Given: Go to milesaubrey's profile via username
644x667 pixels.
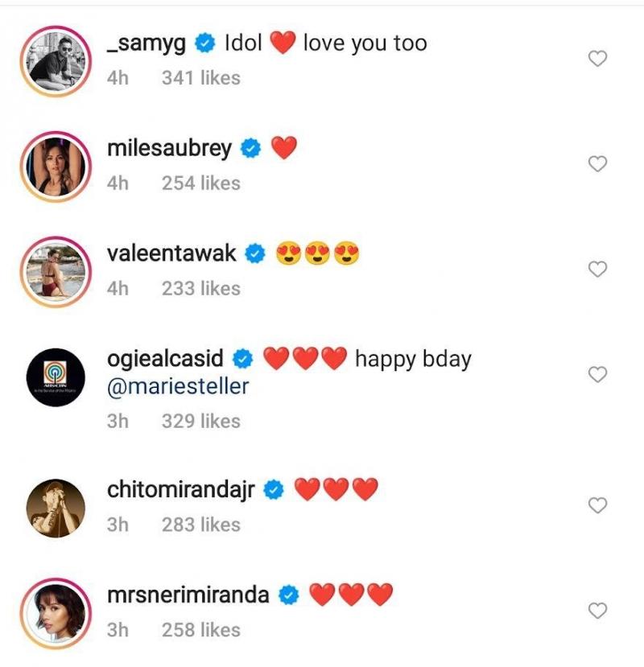Looking at the screenshot, I should point(169,148).
